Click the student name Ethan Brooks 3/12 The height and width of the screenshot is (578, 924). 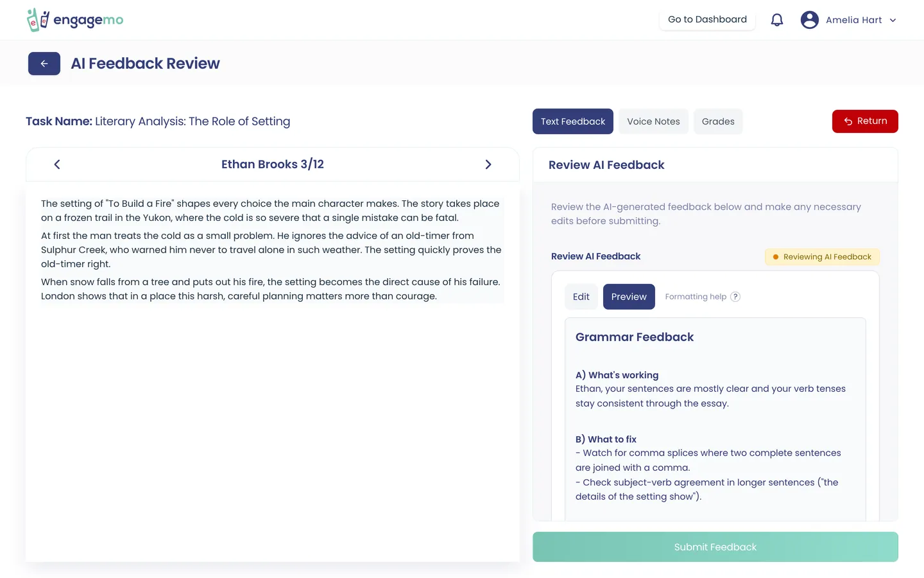point(273,164)
